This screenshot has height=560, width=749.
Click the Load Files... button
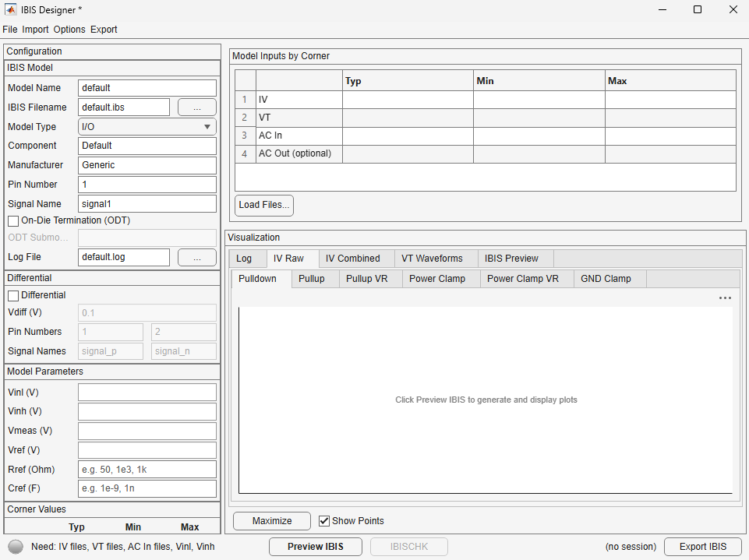[264, 206]
